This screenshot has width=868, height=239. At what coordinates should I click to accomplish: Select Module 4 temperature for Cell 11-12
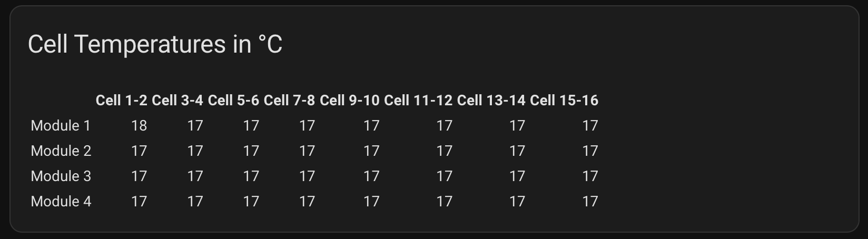click(445, 201)
